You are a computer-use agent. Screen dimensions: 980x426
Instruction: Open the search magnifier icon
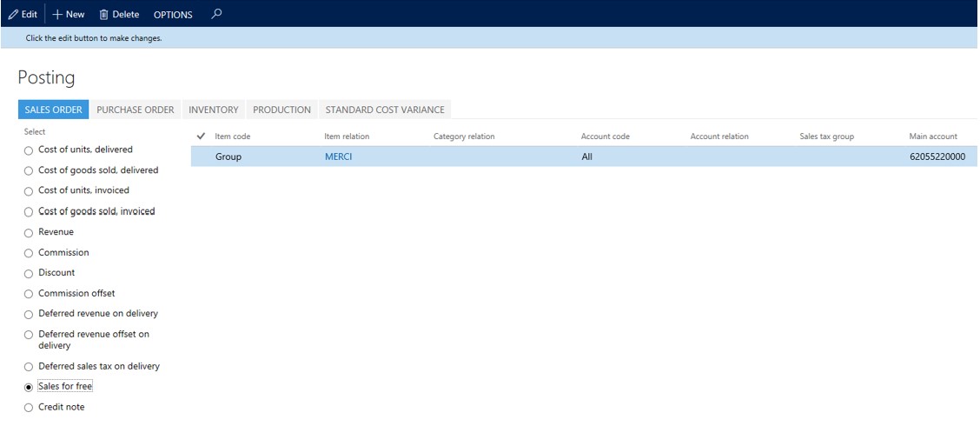(x=216, y=13)
